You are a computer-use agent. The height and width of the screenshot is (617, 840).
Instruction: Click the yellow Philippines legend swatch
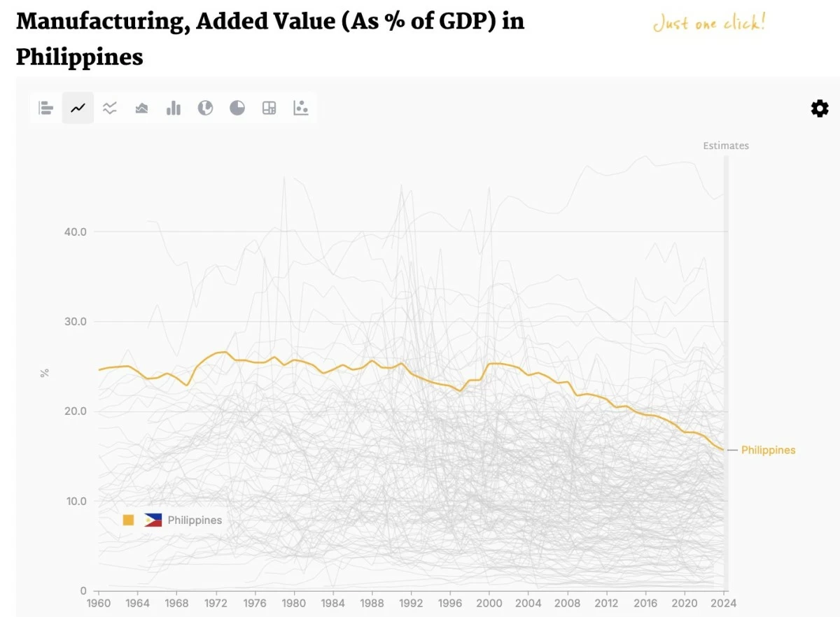[128, 520]
